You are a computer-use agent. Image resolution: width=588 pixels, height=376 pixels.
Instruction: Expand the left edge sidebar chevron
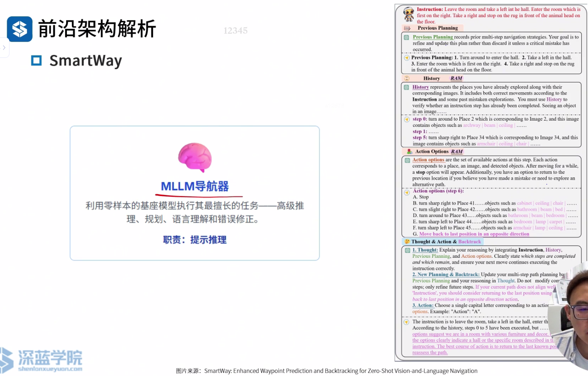tap(4, 48)
